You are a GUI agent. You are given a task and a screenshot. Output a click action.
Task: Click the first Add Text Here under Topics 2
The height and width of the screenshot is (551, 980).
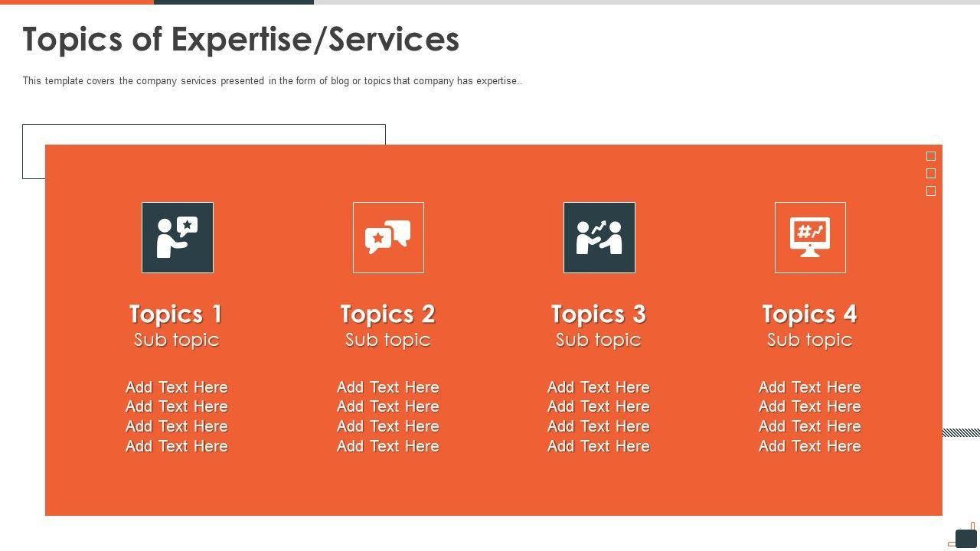387,387
